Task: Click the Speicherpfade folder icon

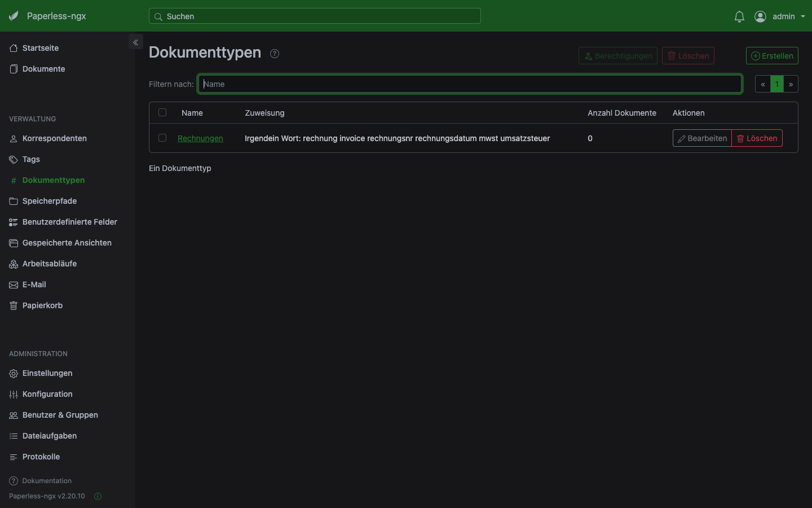Action: click(x=12, y=201)
